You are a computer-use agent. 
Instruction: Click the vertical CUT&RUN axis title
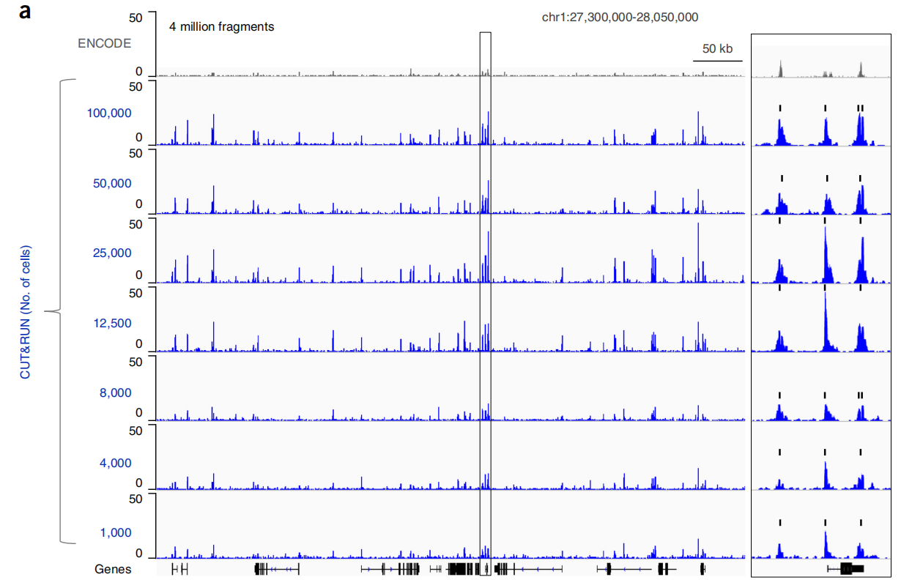(26, 312)
